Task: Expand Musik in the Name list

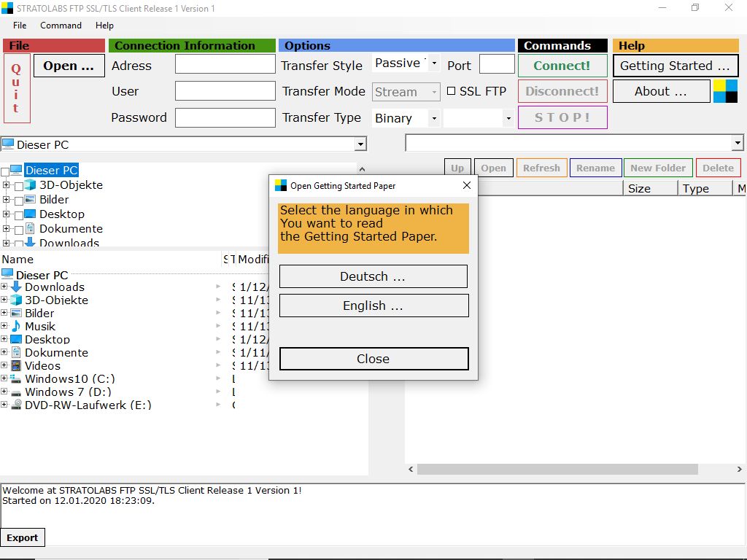Action: (x=4, y=326)
